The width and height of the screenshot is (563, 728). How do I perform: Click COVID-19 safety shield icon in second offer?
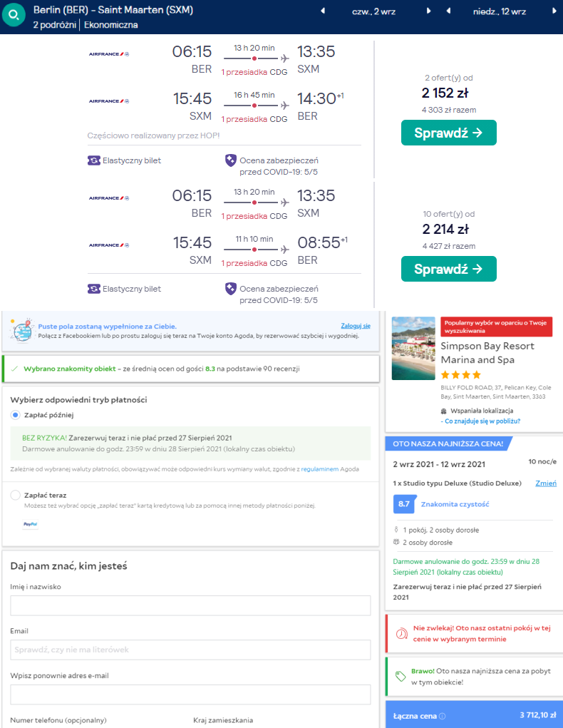[231, 289]
